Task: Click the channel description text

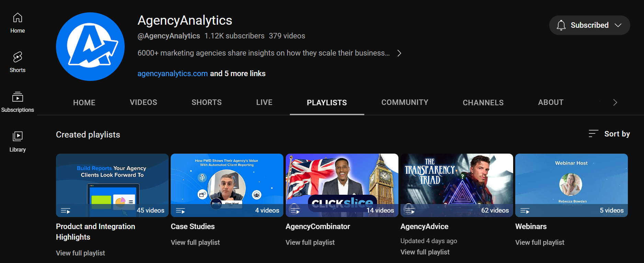Action: point(263,53)
